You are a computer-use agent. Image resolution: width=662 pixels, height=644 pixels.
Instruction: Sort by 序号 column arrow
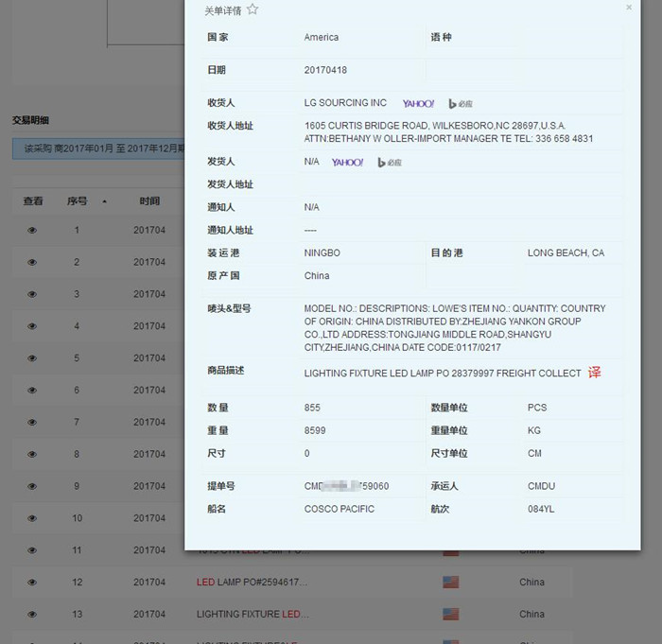point(104,201)
